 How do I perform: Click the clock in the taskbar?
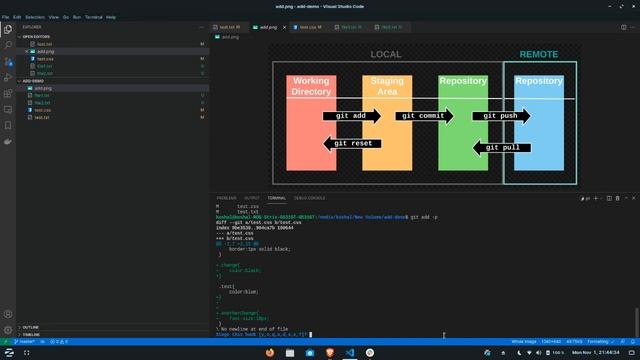coord(596,353)
